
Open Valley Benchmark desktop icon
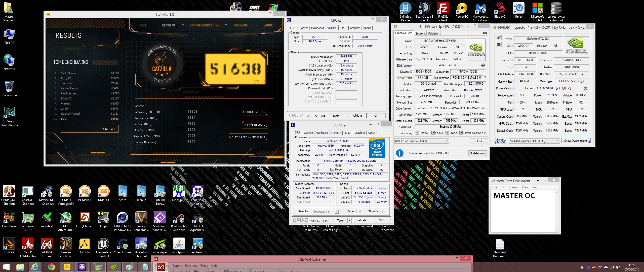pos(141,221)
